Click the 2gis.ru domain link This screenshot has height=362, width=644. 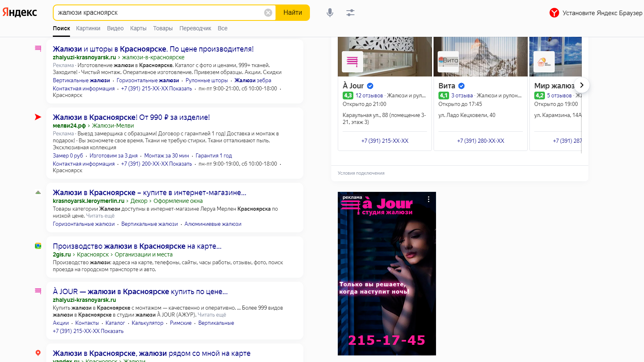coord(62,254)
